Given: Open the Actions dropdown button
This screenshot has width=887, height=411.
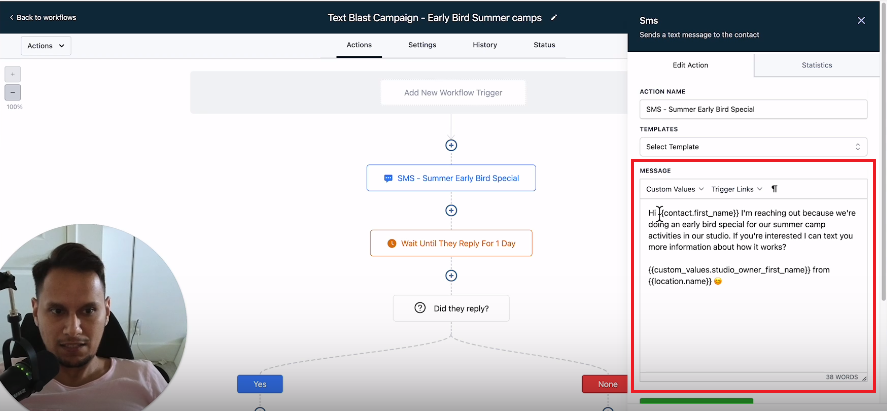Looking at the screenshot, I should (46, 46).
